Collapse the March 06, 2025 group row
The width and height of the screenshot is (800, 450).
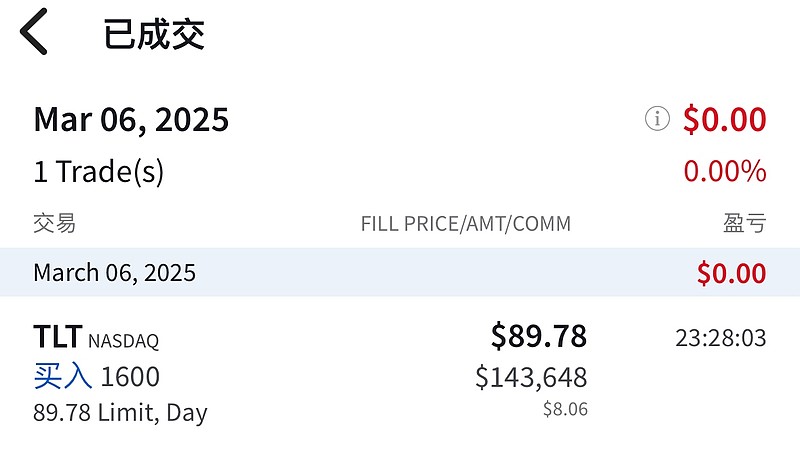point(400,272)
